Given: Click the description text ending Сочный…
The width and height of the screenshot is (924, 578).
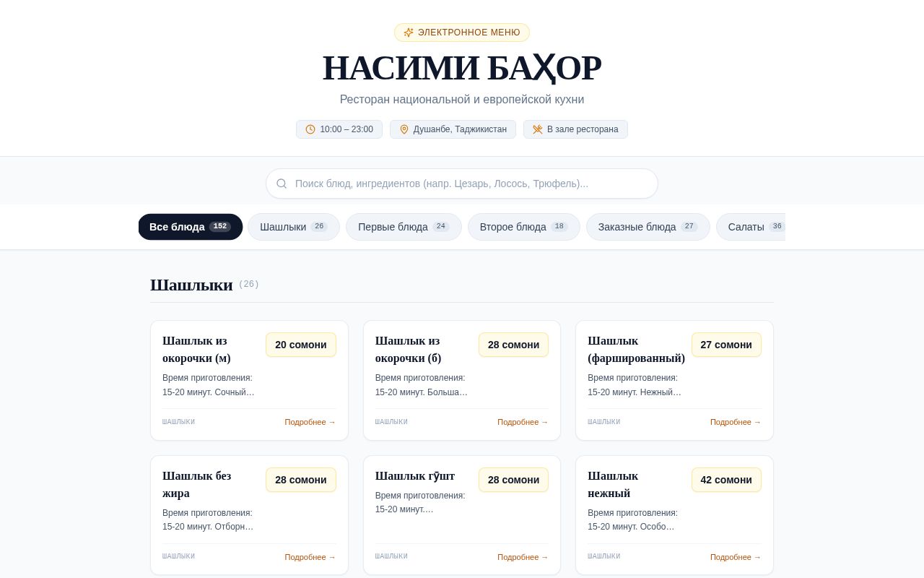Looking at the screenshot, I should [209, 385].
